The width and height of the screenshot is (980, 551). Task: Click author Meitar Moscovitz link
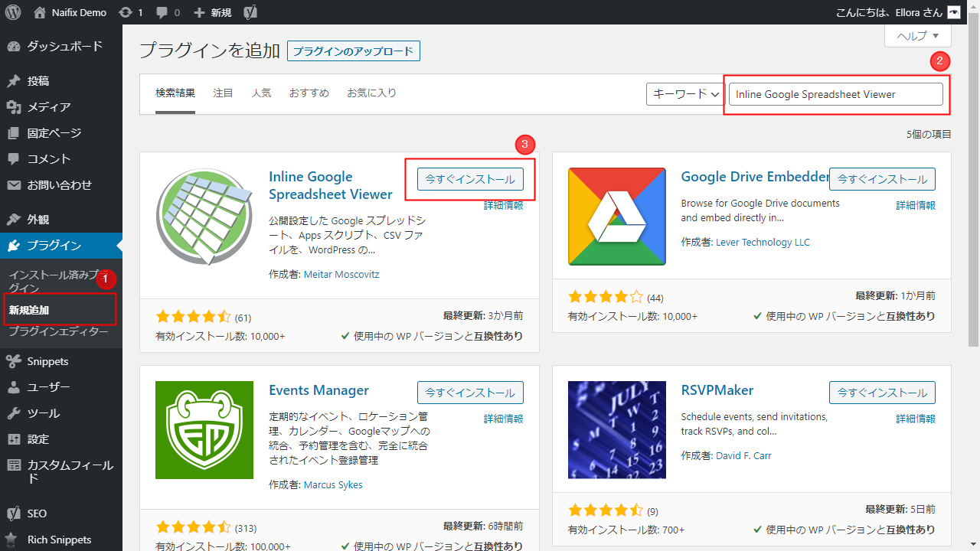341,274
